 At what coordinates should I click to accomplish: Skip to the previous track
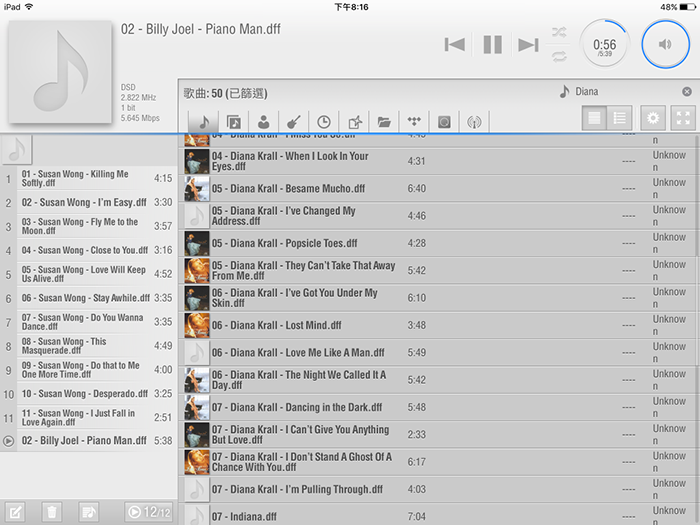pos(454,45)
